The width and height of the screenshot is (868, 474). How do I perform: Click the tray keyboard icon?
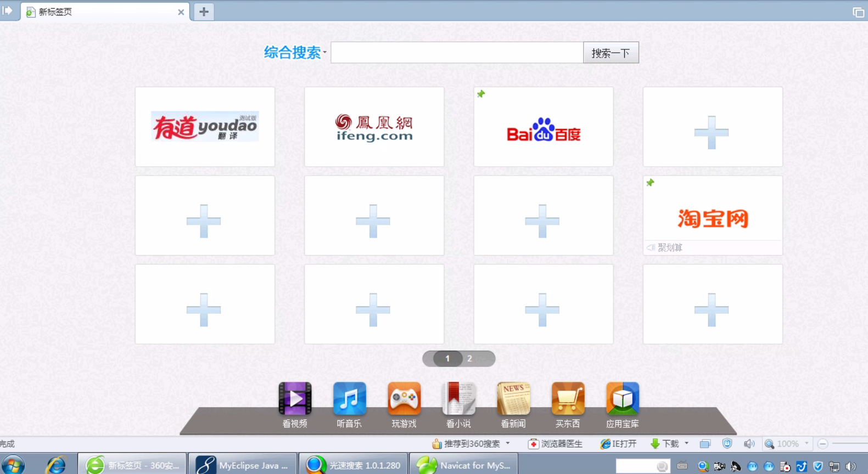click(682, 466)
